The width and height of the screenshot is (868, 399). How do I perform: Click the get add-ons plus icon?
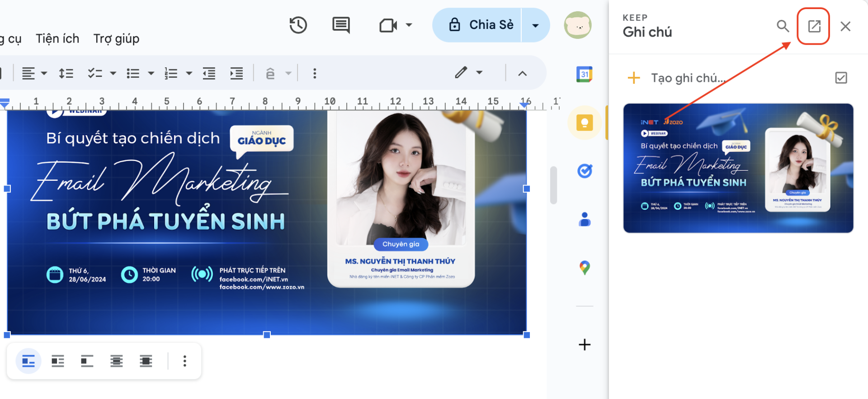[x=585, y=345]
